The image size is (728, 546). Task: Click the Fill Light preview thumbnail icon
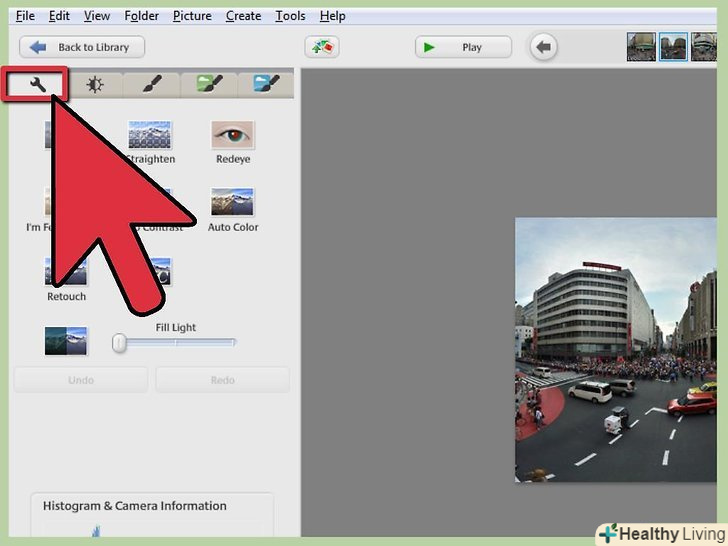coord(66,341)
